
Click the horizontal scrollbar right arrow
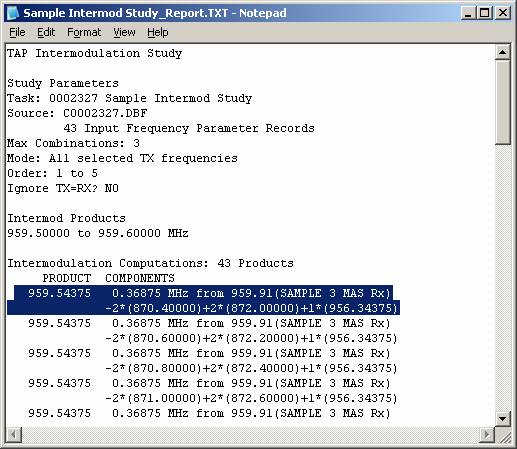[x=487, y=435]
